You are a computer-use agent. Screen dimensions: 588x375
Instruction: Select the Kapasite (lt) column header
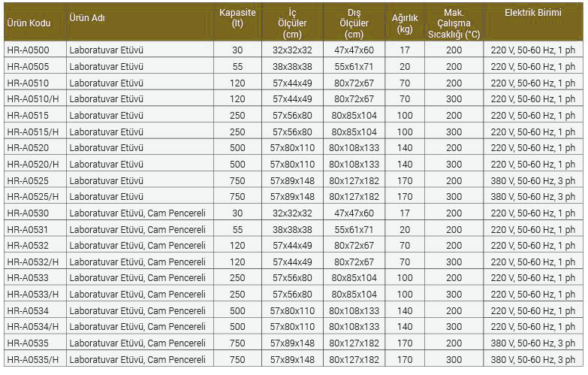coord(237,18)
